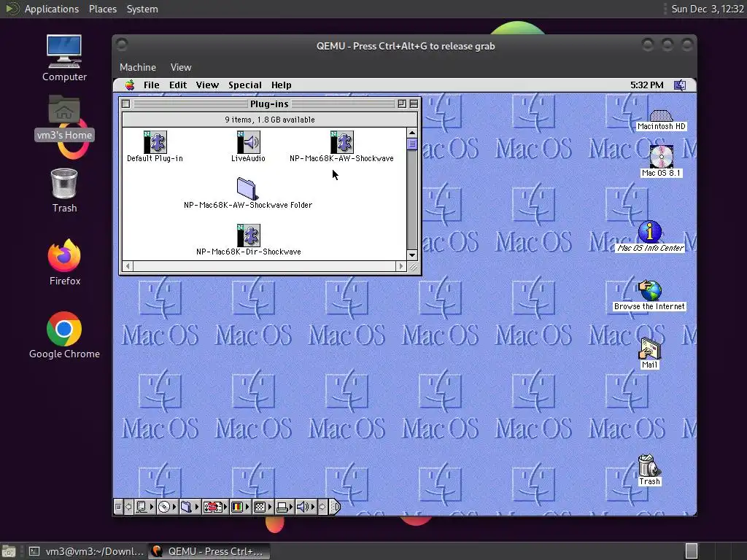This screenshot has width=747, height=560.
Task: Expand the color depth module arrow
Action: pos(247,507)
